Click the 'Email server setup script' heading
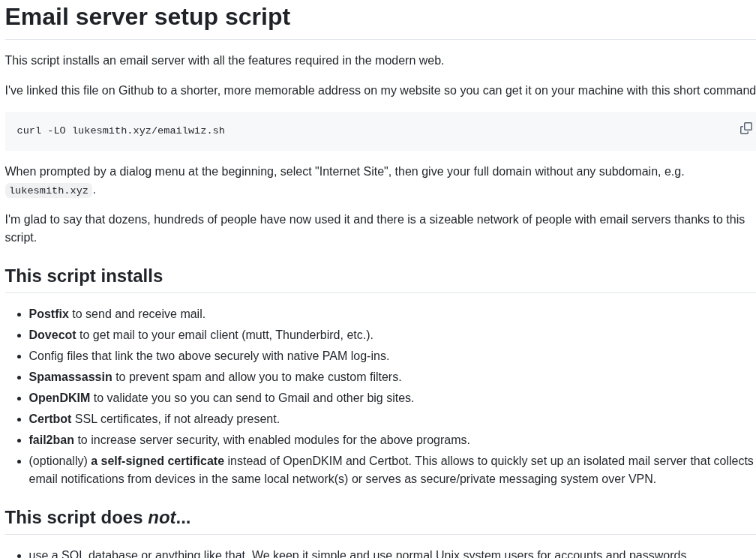 (148, 17)
